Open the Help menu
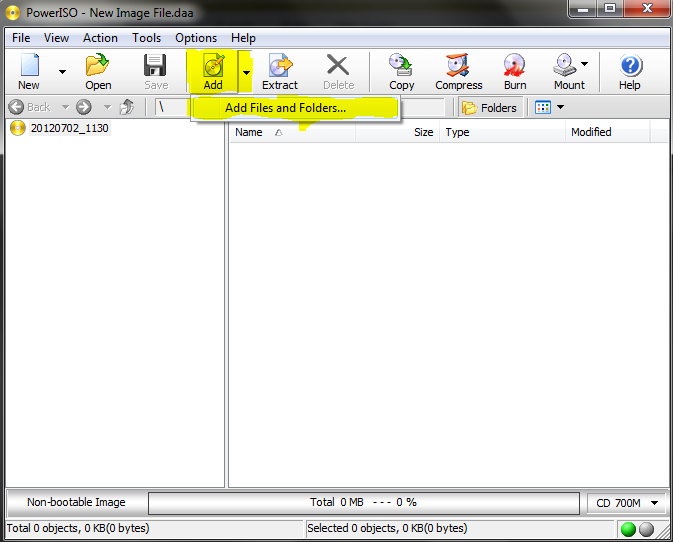Image resolution: width=673 pixels, height=542 pixels. (x=243, y=38)
